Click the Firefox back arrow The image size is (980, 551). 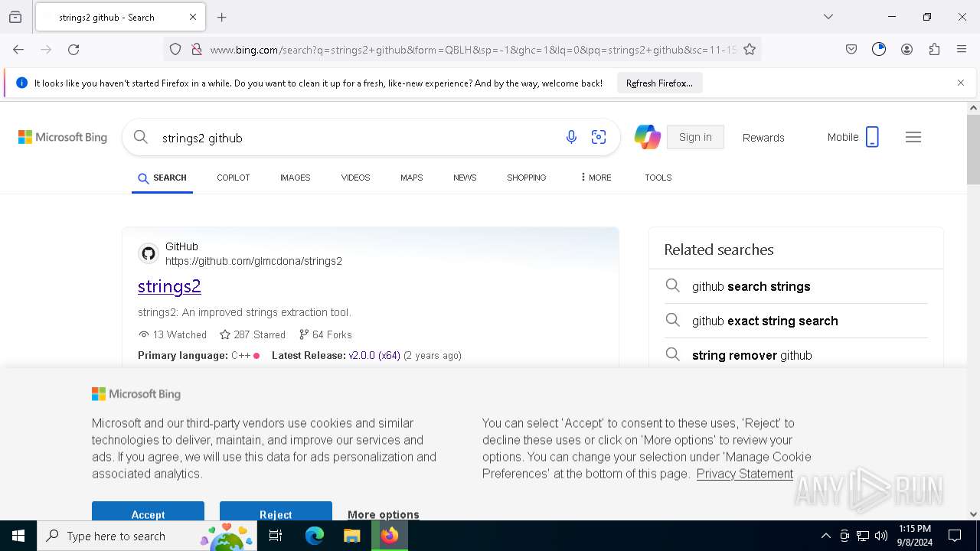coord(18,49)
